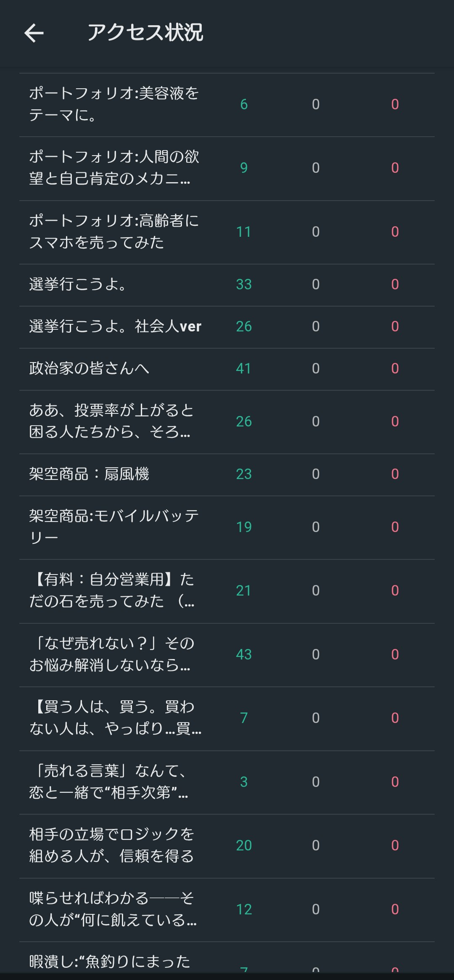Open article ああ、投票率が上がると困る人たち

click(111, 421)
